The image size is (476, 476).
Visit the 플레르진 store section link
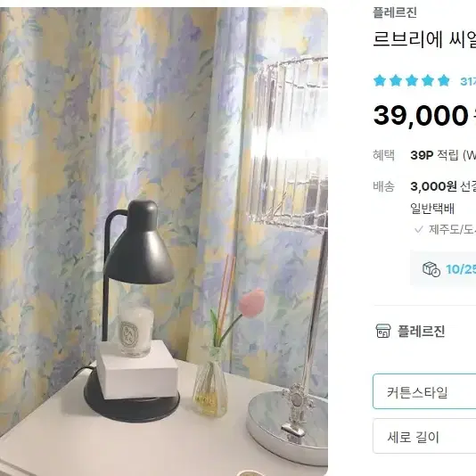pyautogui.click(x=422, y=331)
